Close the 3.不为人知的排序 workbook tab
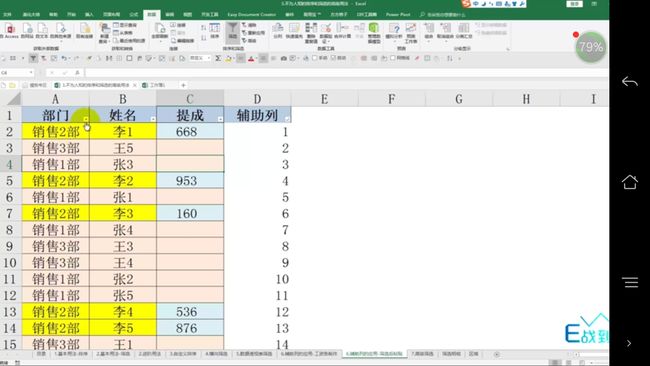The width and height of the screenshot is (650, 366). [135, 85]
